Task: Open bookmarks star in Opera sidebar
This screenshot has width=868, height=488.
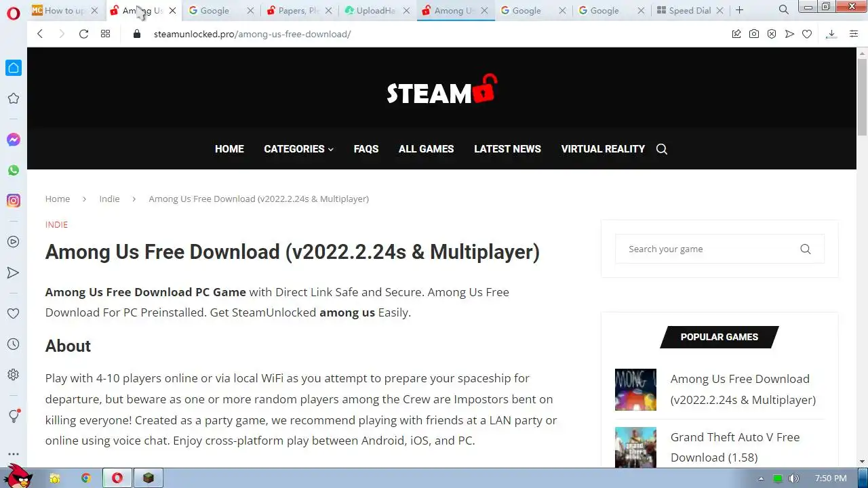Action: (x=14, y=98)
